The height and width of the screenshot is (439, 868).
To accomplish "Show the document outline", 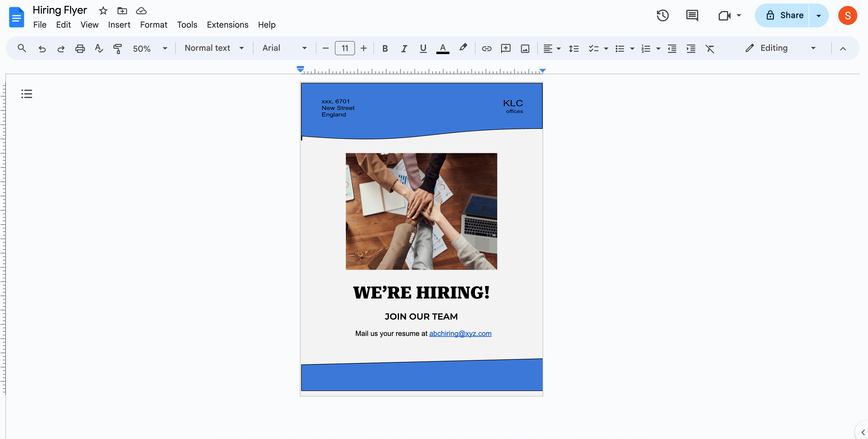I will [x=27, y=94].
